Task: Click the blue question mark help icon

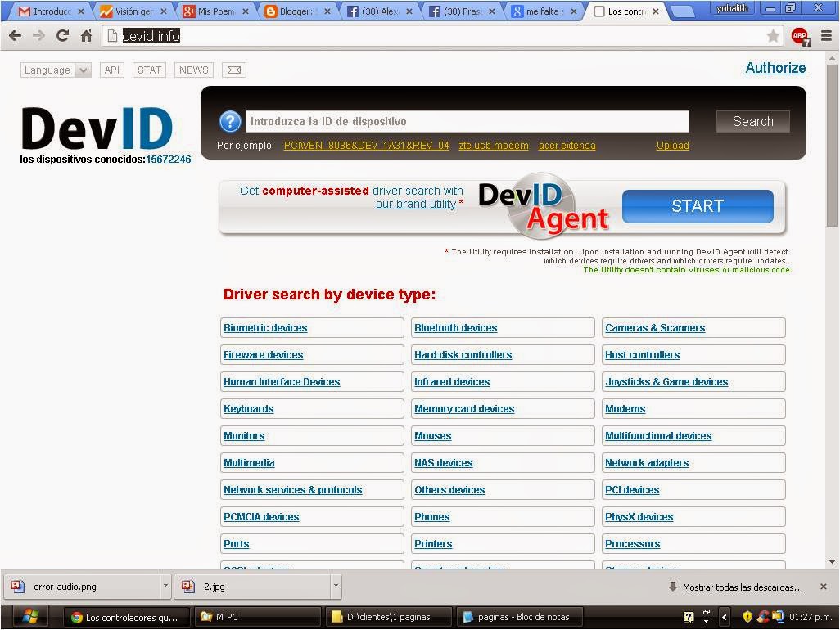Action: point(230,122)
